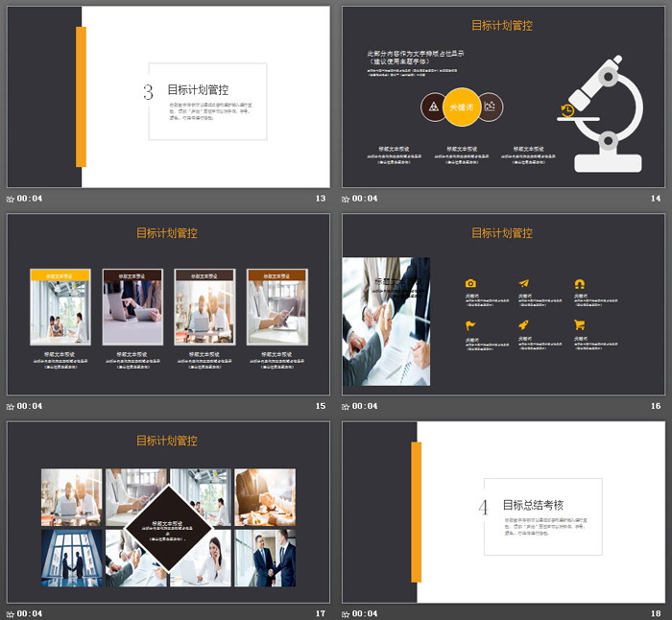Screen dimensions: 672x620
Task: Click the transition star icon under slide 13
Action: coord(11,199)
